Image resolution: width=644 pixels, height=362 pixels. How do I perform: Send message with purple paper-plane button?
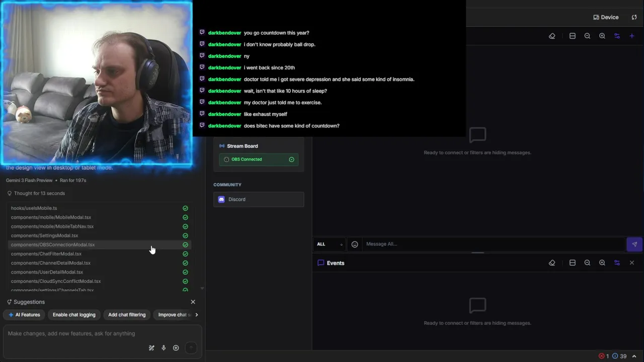[x=634, y=244]
